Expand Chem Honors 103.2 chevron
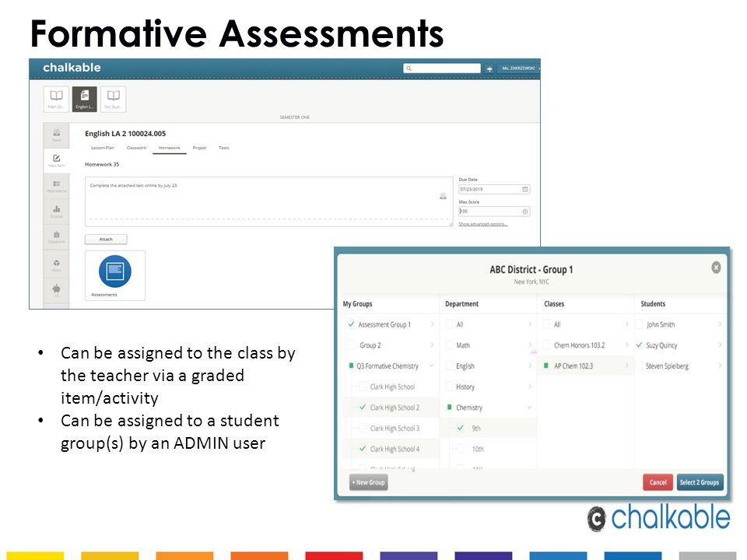Image resolution: width=747 pixels, height=560 pixels. (x=626, y=345)
